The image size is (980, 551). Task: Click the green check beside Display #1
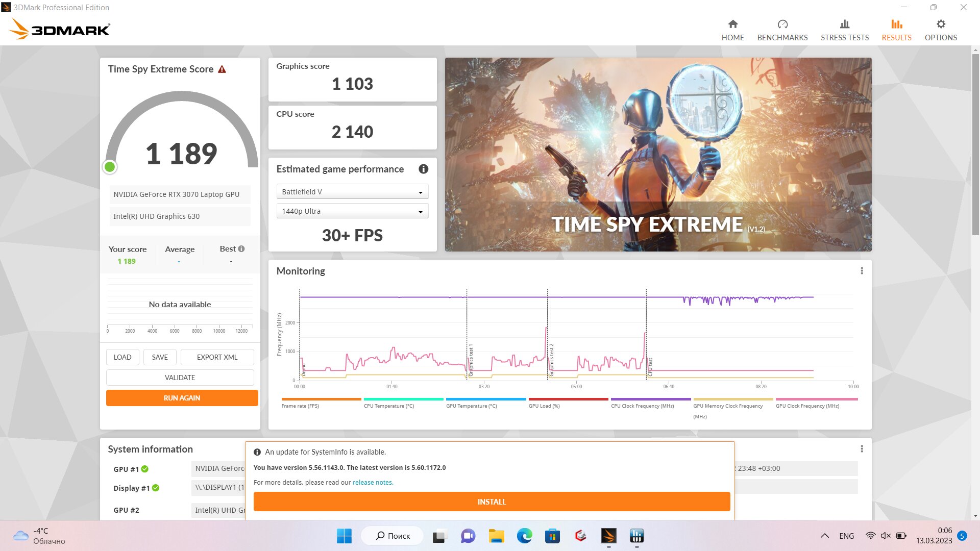click(156, 488)
